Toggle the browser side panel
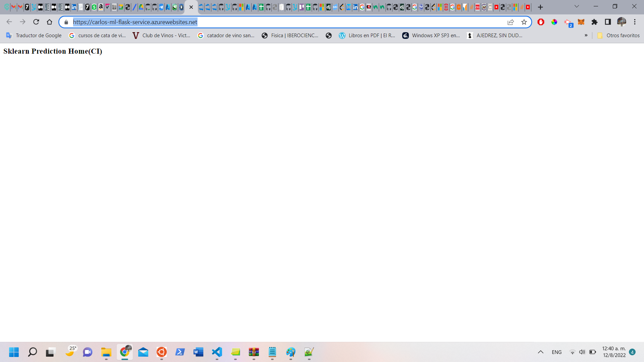Viewport: 644px width, 362px height. pyautogui.click(x=608, y=22)
